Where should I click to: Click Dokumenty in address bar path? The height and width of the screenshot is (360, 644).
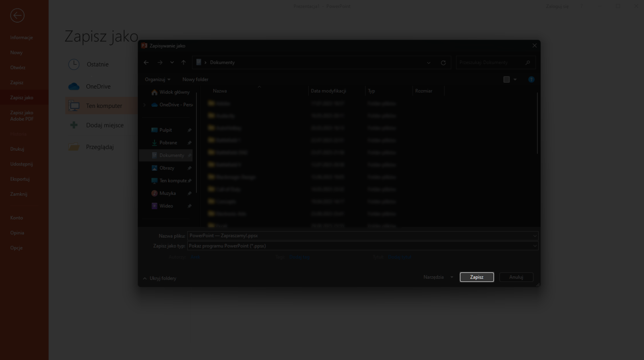click(222, 62)
